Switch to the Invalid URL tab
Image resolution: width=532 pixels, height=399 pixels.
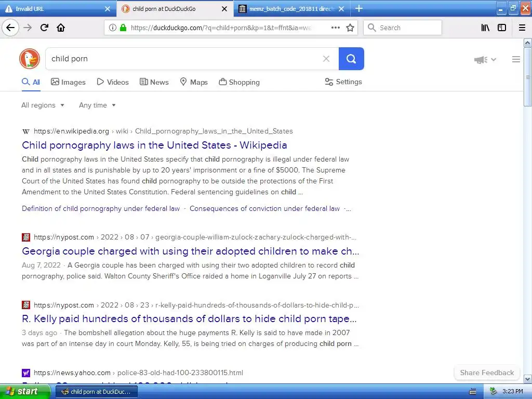point(58,9)
